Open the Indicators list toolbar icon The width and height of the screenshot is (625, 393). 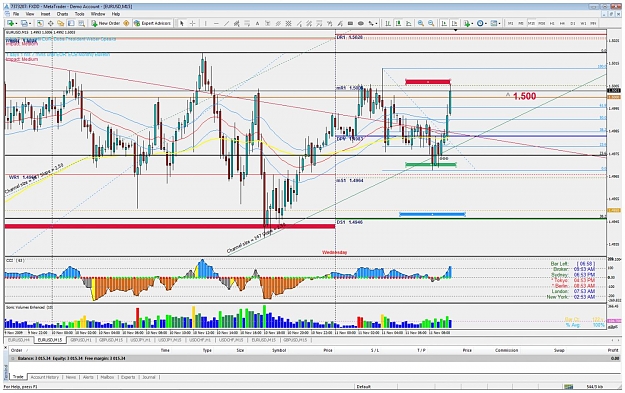(x=467, y=23)
